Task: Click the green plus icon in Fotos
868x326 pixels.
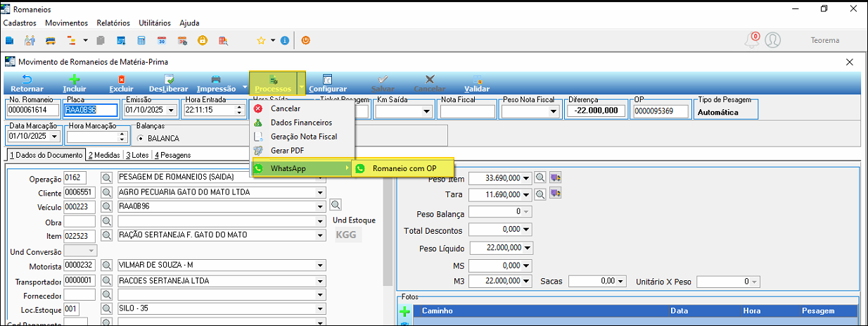Action: 404,311
